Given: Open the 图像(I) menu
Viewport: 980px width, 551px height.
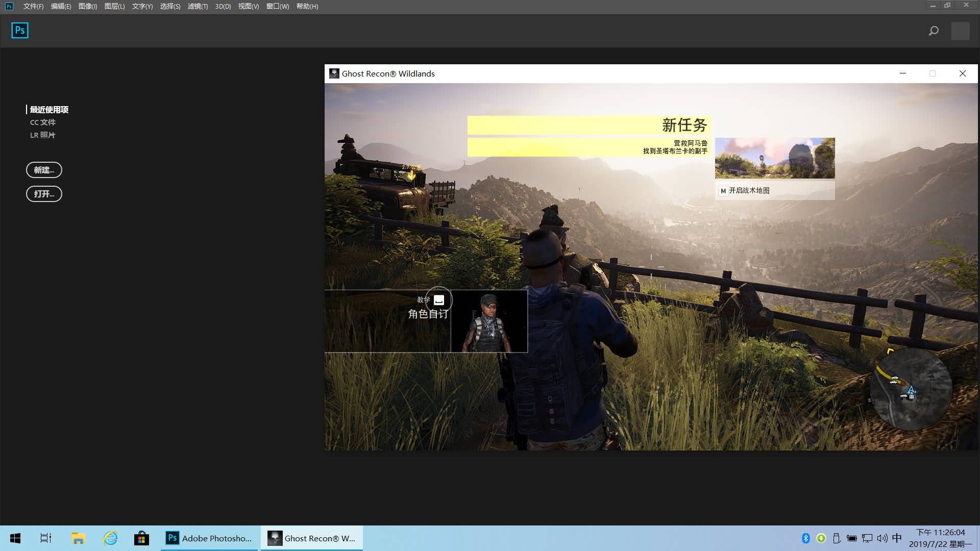Looking at the screenshot, I should coord(88,6).
